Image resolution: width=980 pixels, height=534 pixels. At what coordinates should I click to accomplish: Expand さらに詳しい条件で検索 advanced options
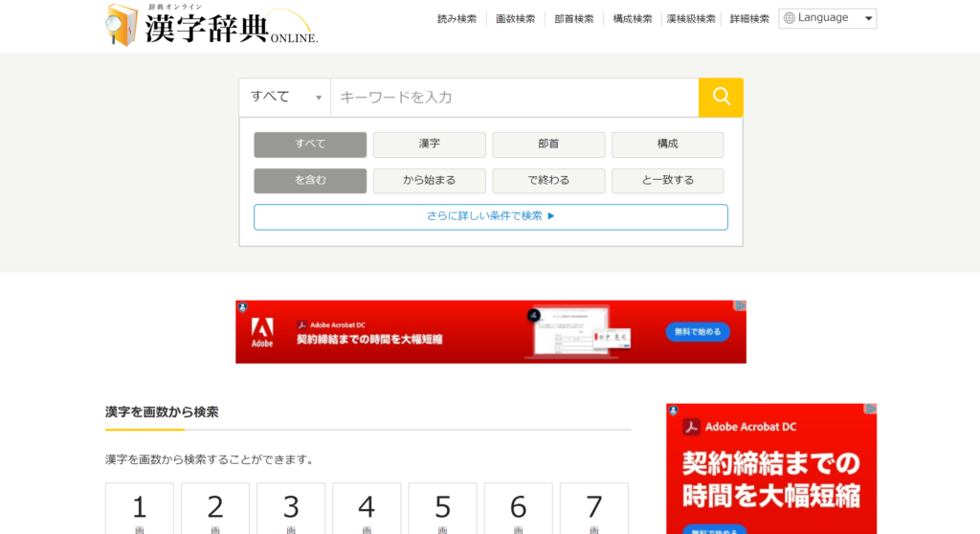(490, 216)
